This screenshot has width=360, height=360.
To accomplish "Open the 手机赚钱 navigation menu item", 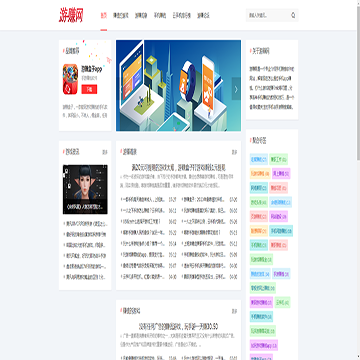I will (x=160, y=15).
